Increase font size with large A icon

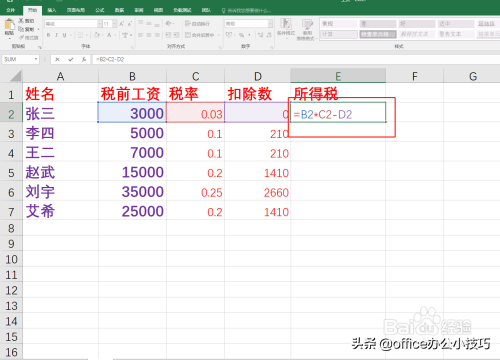click(121, 24)
